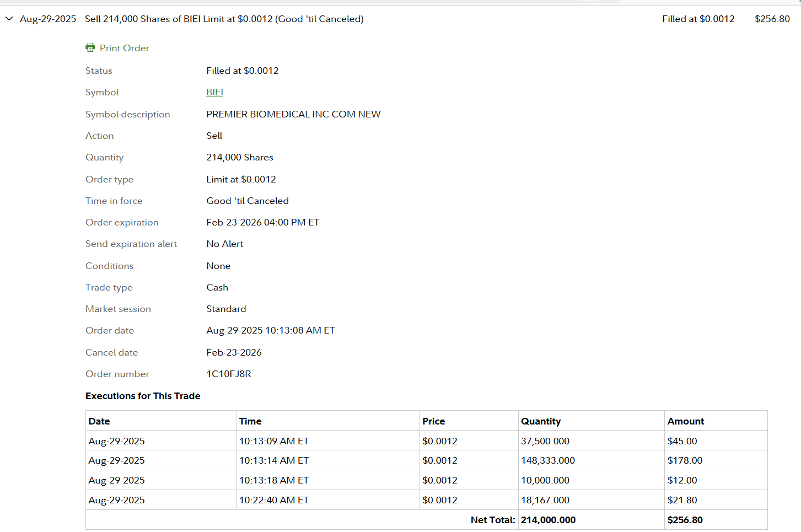Screen dimensions: 801x532
Task: Collapse the Aug-29-2025 order details chevron
Action: point(9,19)
